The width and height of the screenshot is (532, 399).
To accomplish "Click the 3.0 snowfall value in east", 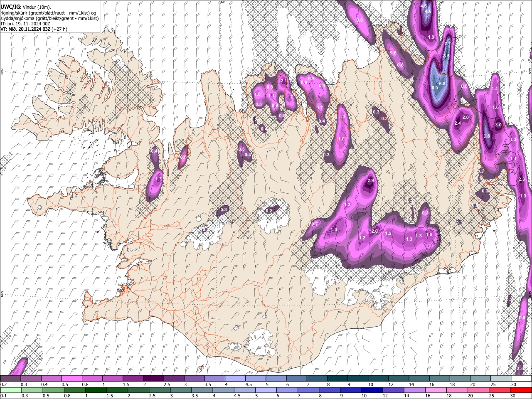I will (x=499, y=125).
